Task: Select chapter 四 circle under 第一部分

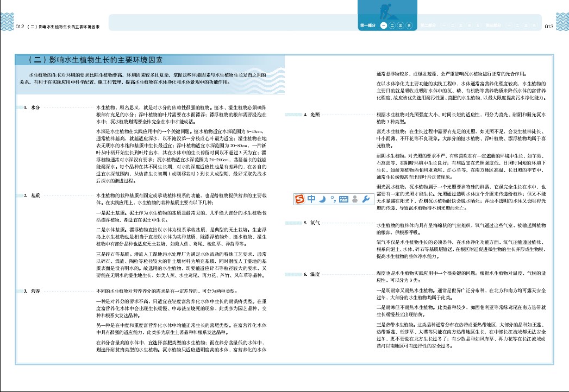Action: [x=409, y=26]
